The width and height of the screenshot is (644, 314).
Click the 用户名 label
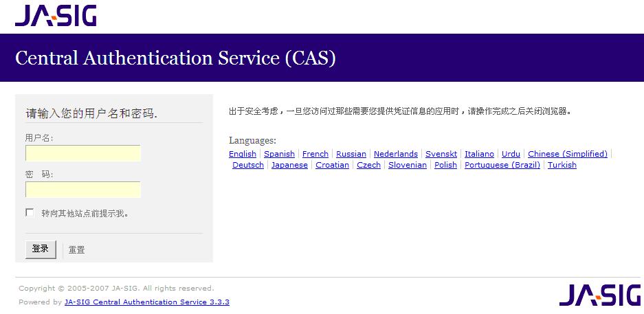coord(39,138)
